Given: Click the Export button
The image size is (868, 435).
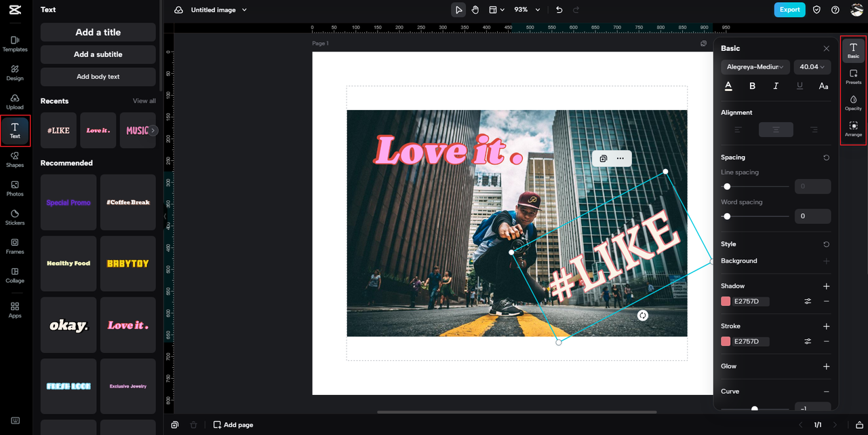Looking at the screenshot, I should pos(789,10).
